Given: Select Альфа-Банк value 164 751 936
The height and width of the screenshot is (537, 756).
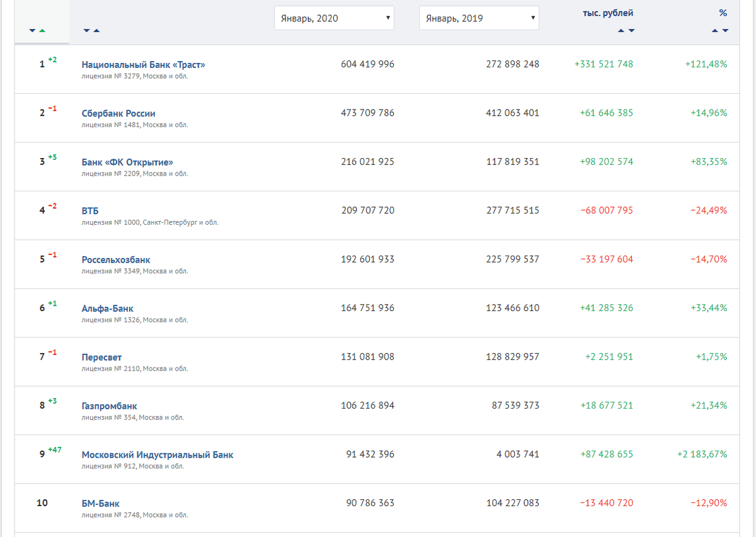Looking at the screenshot, I should coord(368,308).
